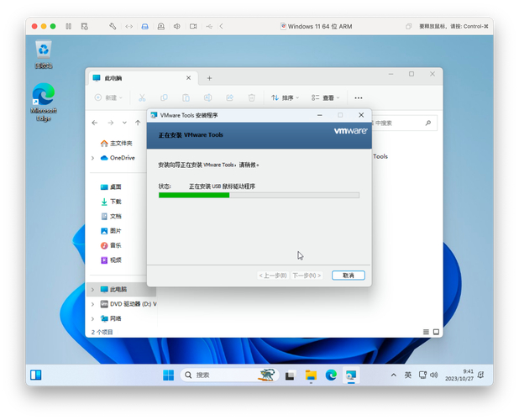Click the search magnifier in Explorer search box
Screen dimensions: 519x420
tap(428, 123)
